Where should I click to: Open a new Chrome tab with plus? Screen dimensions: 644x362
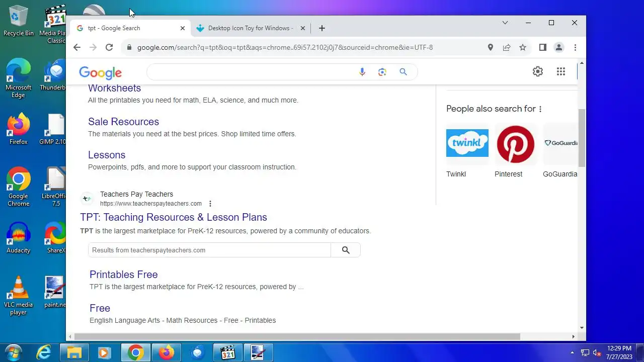322,28
